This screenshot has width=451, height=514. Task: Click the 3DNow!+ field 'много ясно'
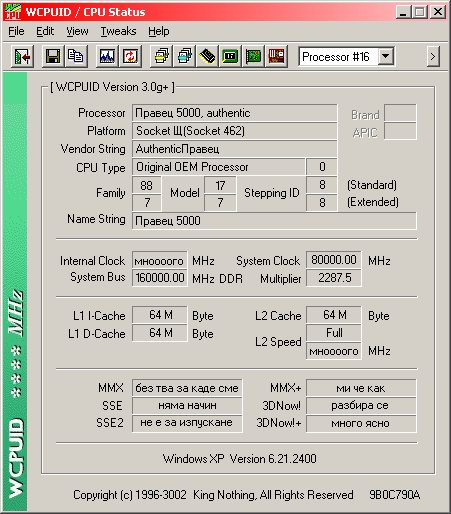pos(361,423)
